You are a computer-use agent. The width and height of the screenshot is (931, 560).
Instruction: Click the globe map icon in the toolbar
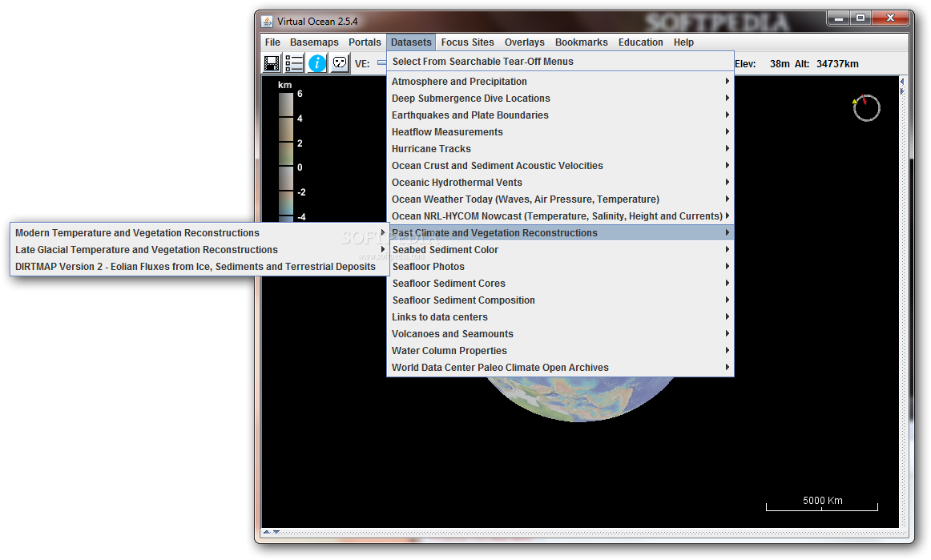tap(340, 63)
